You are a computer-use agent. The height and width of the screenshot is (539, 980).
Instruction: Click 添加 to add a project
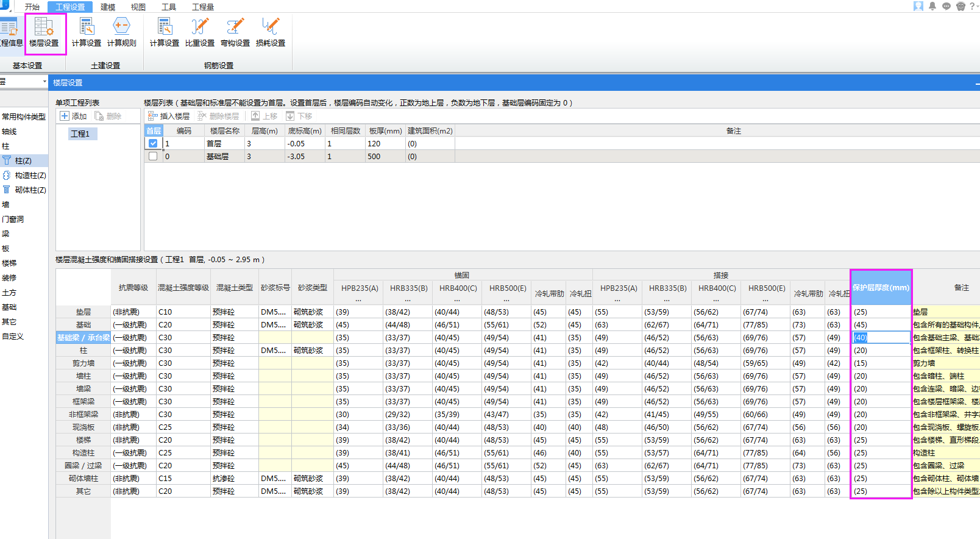click(73, 116)
